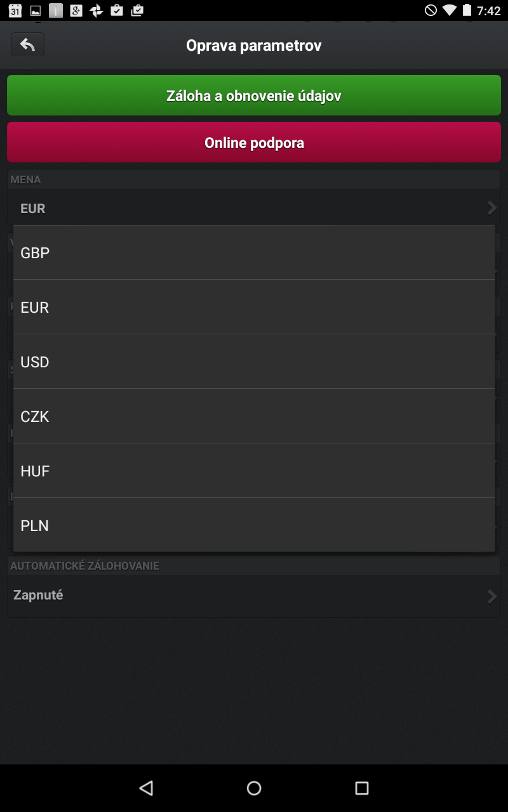Screen dimensions: 508x812
Task: Select GBP from currency list
Action: click(x=254, y=252)
